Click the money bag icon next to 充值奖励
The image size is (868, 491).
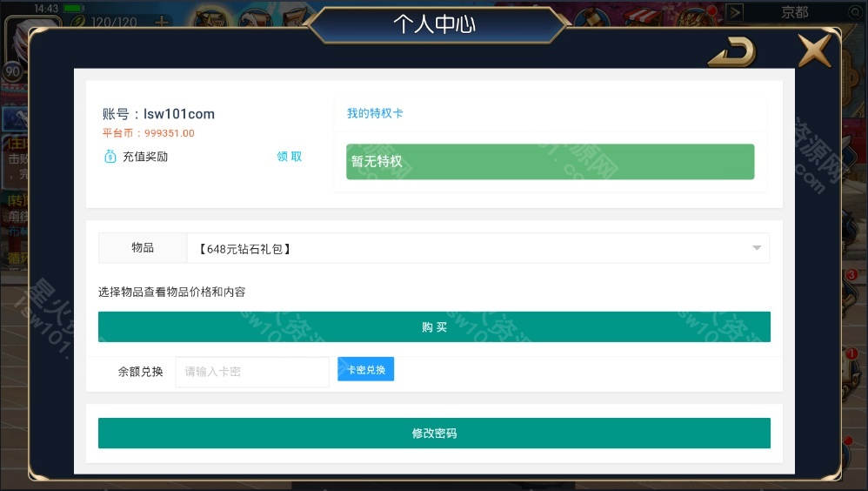click(x=110, y=157)
